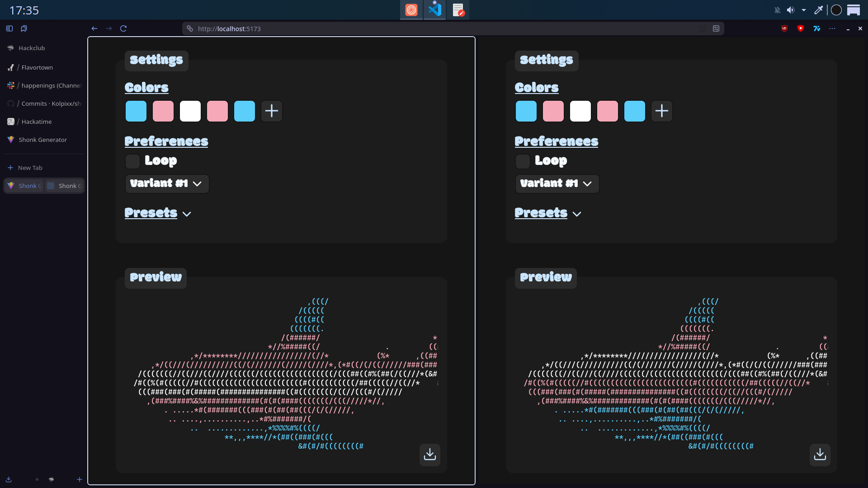868x488 pixels.
Task: Add a new color in left Settings
Action: [272, 111]
